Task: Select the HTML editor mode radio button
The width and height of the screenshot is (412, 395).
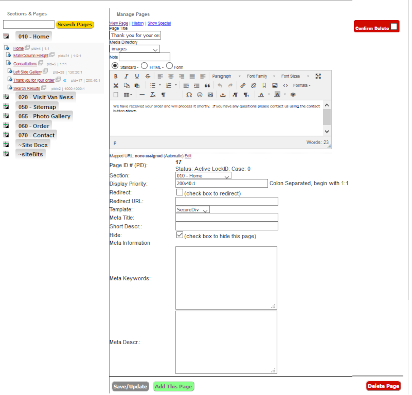Action: (144, 66)
